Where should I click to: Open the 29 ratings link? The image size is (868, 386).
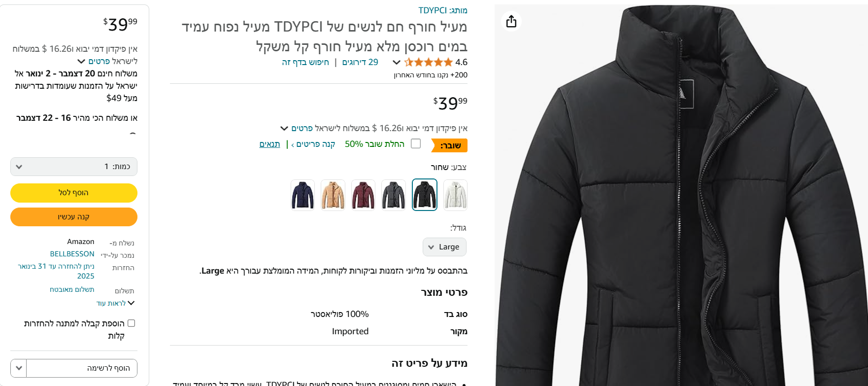[360, 62]
